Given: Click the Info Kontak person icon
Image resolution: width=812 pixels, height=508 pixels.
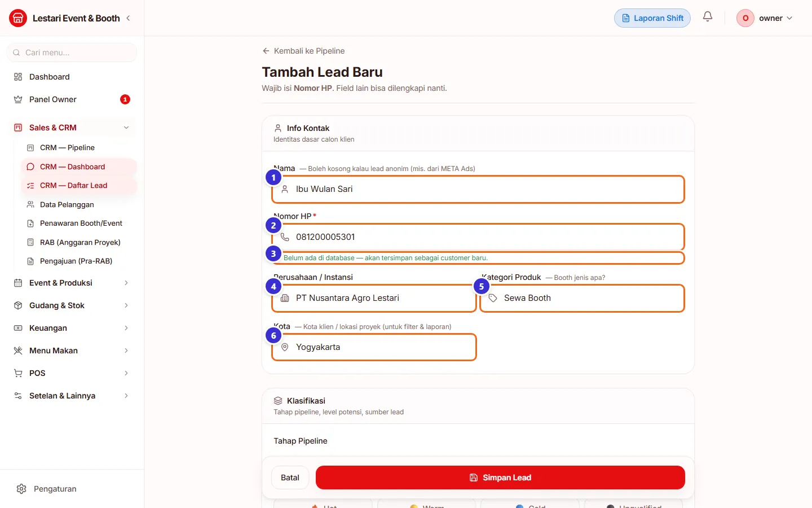Looking at the screenshot, I should point(278,128).
